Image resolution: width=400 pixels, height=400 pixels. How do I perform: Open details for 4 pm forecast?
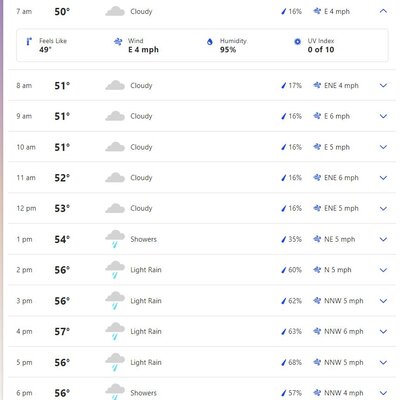point(383,332)
